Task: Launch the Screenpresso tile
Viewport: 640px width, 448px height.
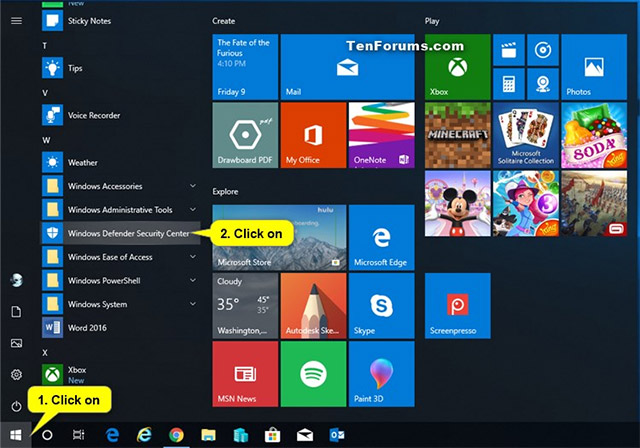Action: (458, 306)
